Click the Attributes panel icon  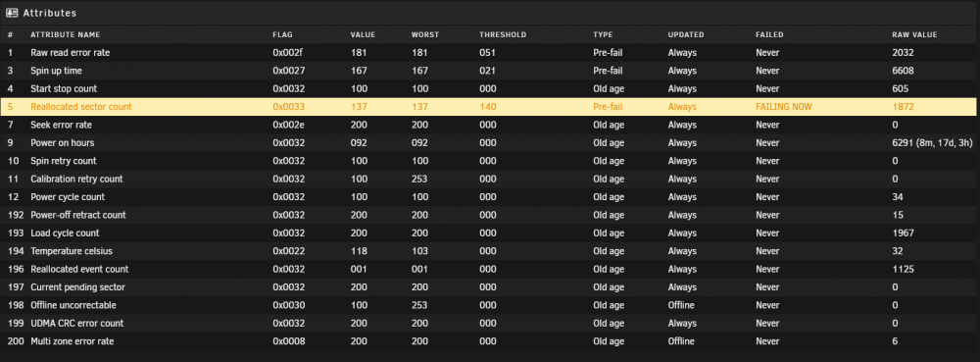point(11,13)
